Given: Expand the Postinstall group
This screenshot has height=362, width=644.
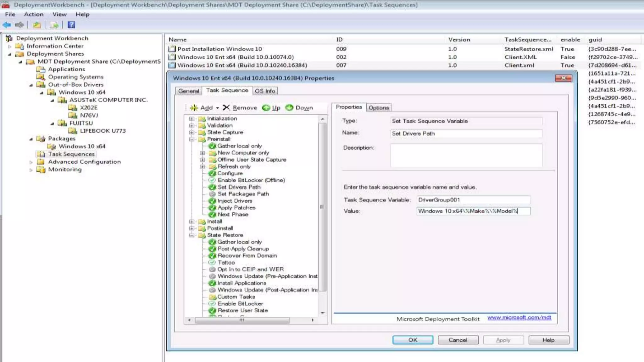Looking at the screenshot, I should (192, 228).
